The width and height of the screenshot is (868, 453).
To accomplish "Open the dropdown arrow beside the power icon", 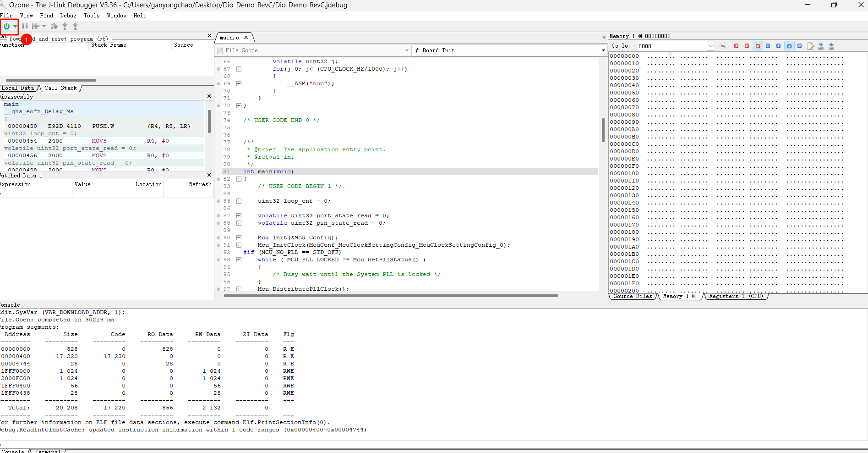I will (x=15, y=26).
